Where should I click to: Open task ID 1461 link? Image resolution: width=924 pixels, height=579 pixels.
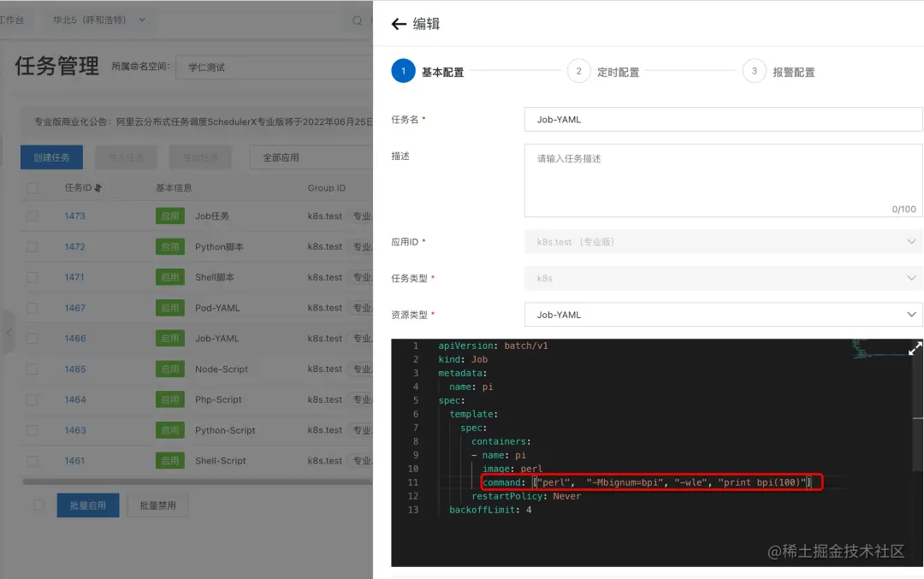pyautogui.click(x=74, y=461)
